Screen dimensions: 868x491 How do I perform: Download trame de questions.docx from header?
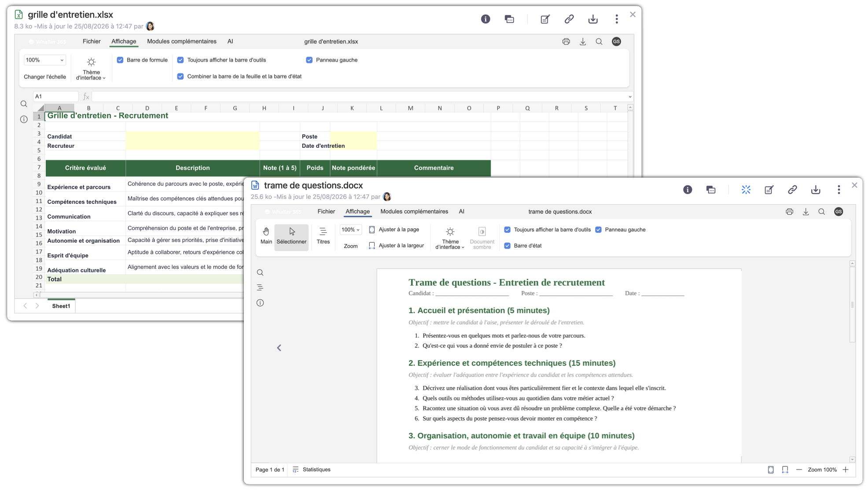click(x=816, y=190)
